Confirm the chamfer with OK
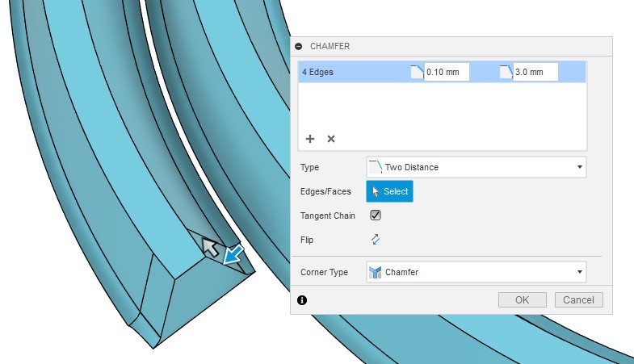Viewport: 634px width, 364px height. pyautogui.click(x=522, y=299)
